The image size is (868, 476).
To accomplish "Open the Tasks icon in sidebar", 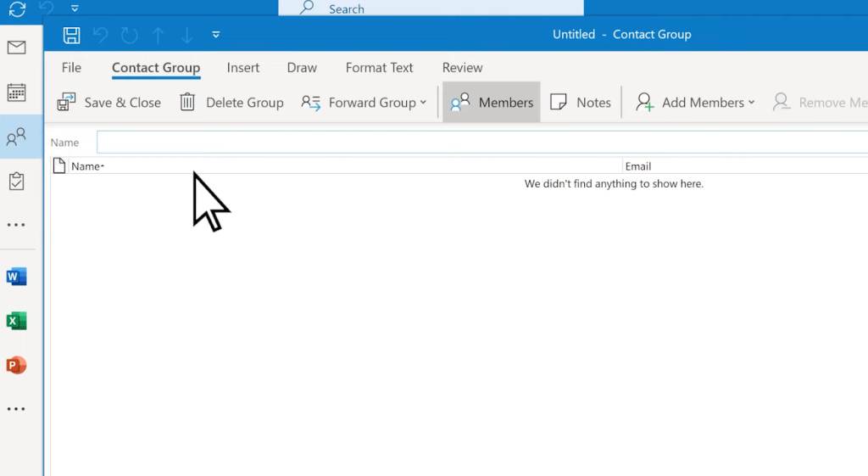I will pyautogui.click(x=16, y=181).
